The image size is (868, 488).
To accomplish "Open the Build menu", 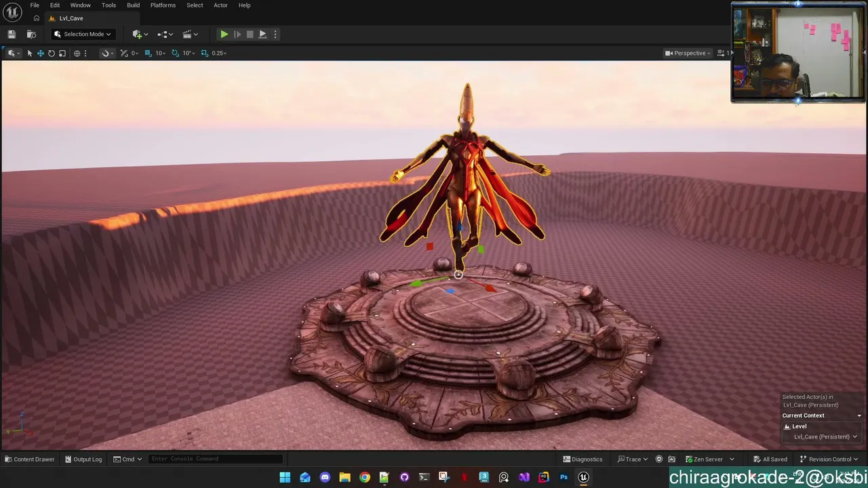I will [133, 5].
